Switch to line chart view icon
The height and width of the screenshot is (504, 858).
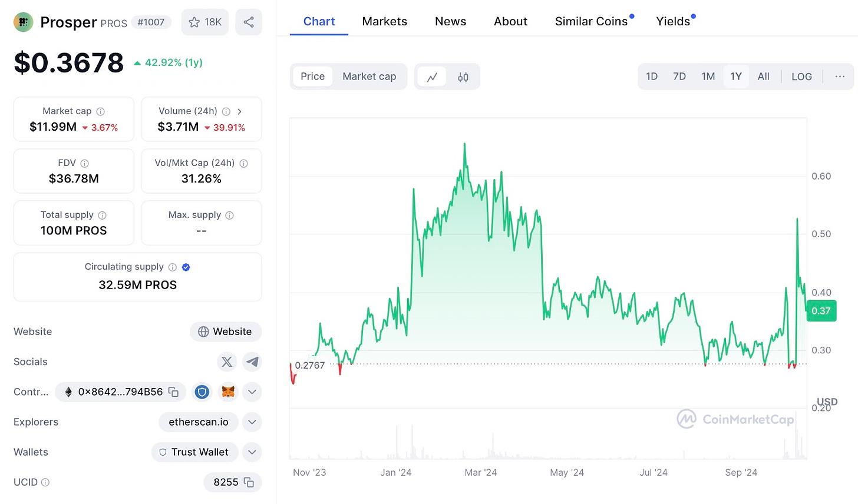click(x=432, y=77)
